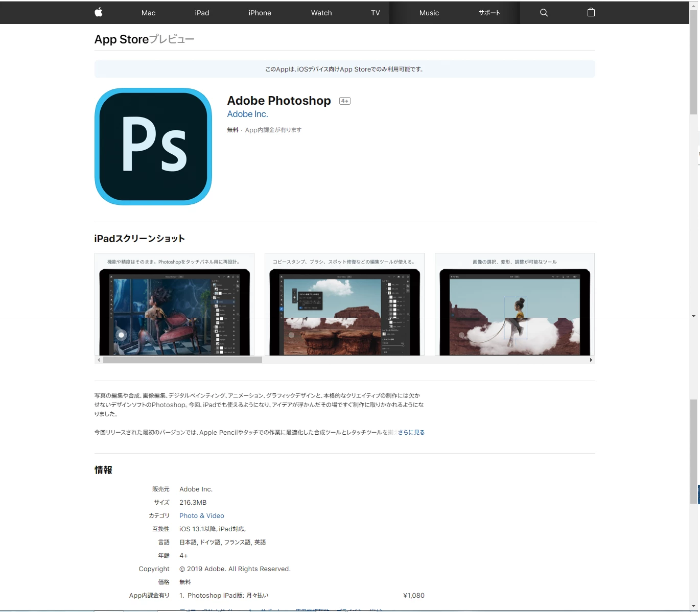The image size is (700, 612).
Task: Click the 販売元 Adobe Inc. value
Action: [x=196, y=489]
